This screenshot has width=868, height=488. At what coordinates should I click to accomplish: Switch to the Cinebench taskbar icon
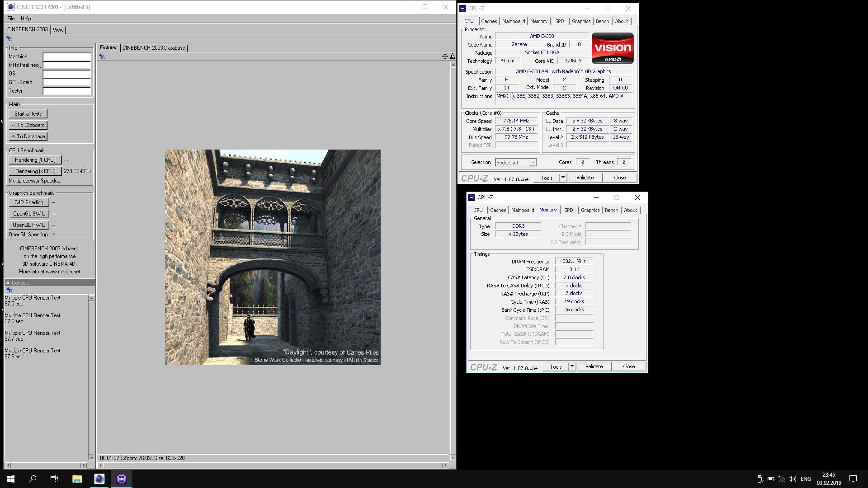click(x=99, y=479)
